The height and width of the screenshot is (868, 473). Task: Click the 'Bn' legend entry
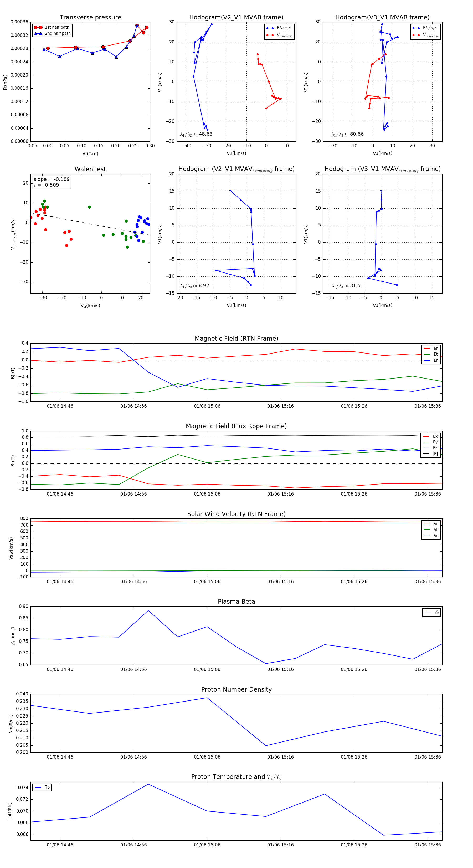(431, 360)
